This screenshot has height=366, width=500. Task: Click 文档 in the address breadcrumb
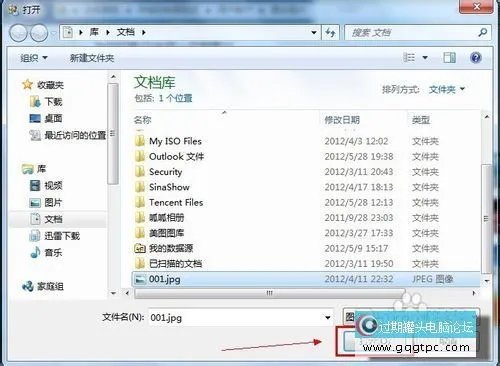coord(126,32)
